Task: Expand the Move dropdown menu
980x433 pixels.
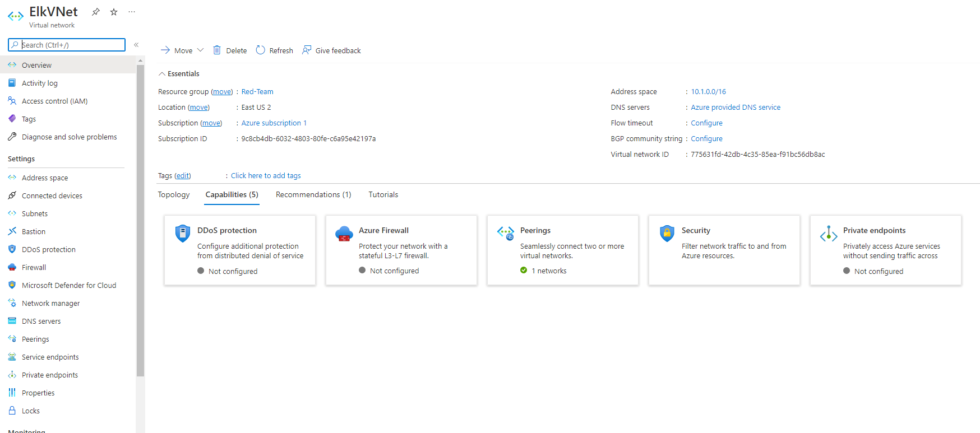Action: (x=200, y=50)
